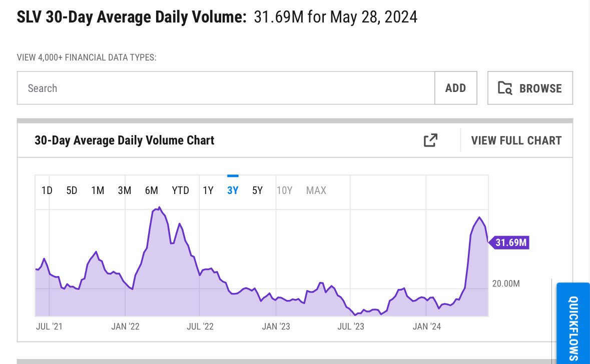Select the 1D time range
Screen dimensions: 590x364
pyautogui.click(x=47, y=190)
